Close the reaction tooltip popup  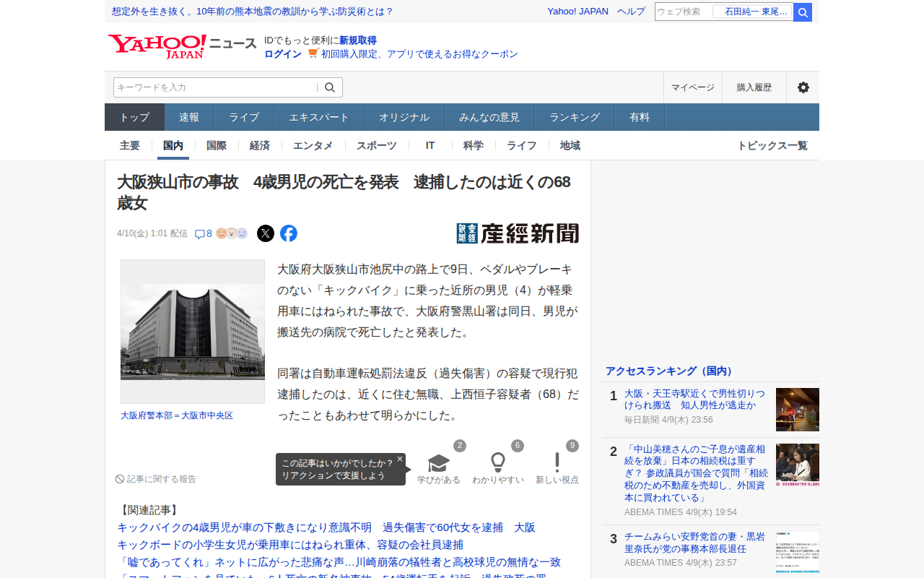[x=400, y=459]
